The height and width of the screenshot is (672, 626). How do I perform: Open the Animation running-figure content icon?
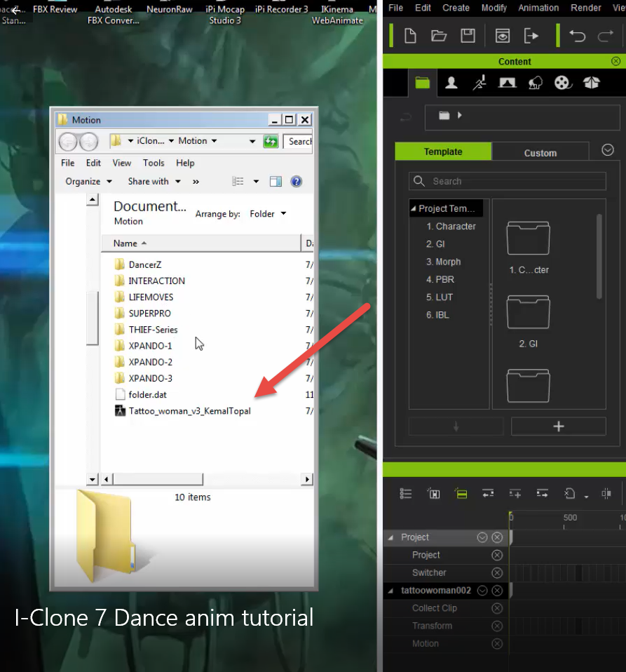(479, 82)
